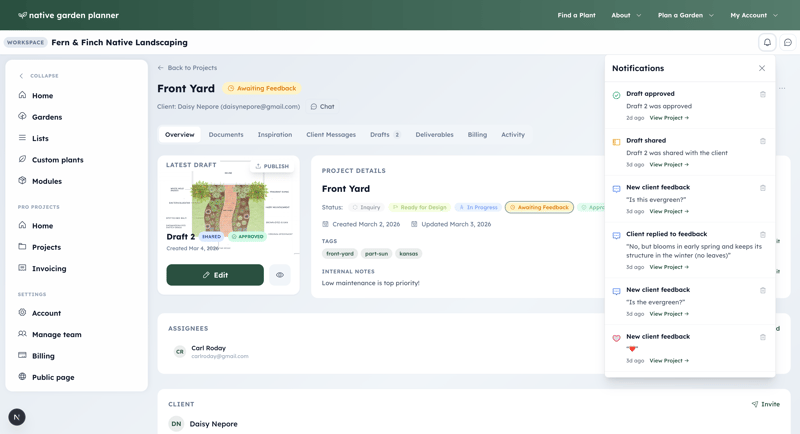
Task: Switch to the Client Messages tab
Action: click(331, 134)
